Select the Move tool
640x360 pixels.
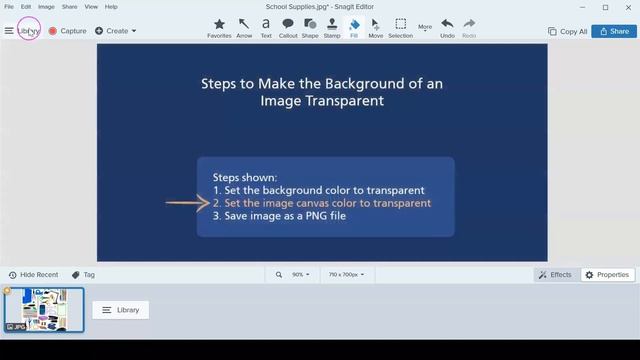tap(376, 29)
